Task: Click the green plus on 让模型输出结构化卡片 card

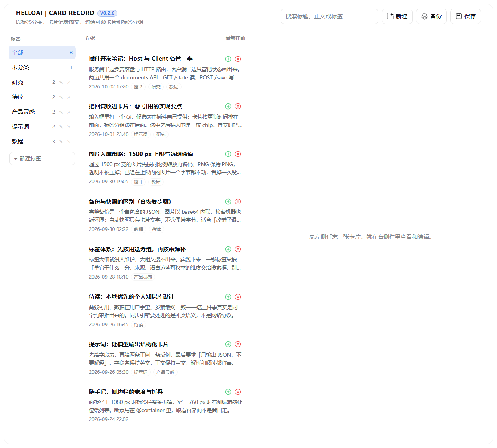Action: tap(228, 344)
